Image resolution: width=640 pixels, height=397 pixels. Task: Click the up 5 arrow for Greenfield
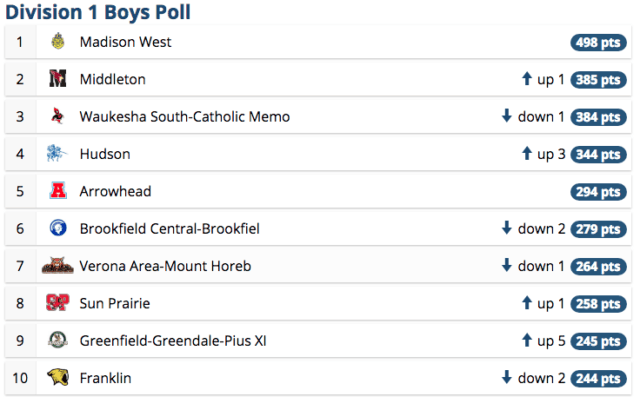click(x=527, y=340)
